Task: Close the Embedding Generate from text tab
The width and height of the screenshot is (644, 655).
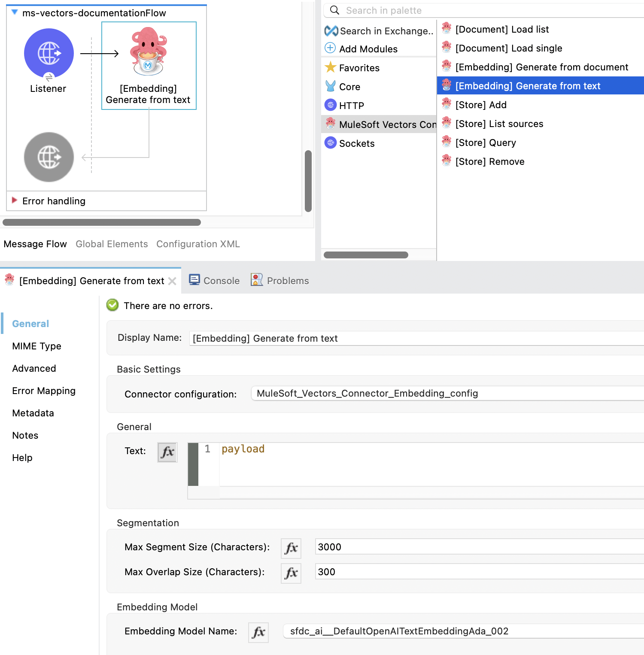Action: tap(172, 281)
